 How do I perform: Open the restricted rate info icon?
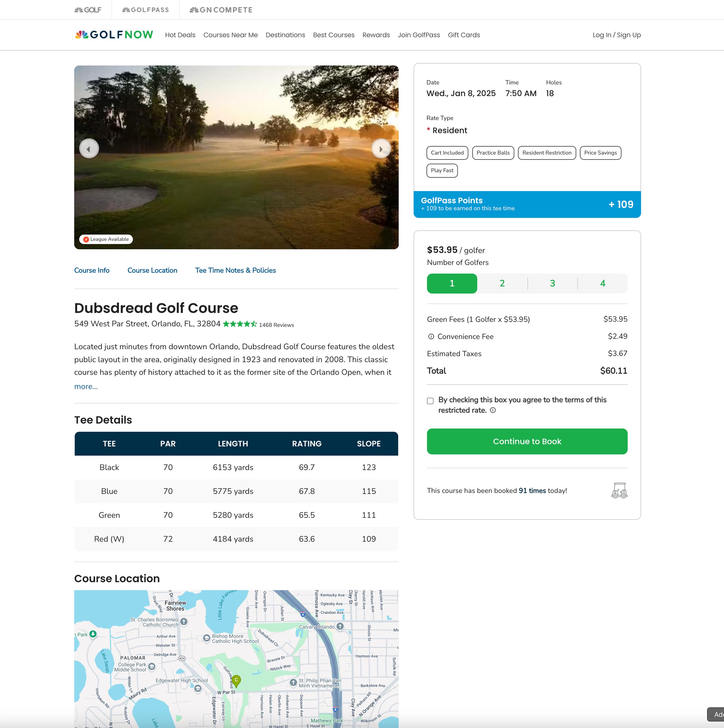[493, 410]
